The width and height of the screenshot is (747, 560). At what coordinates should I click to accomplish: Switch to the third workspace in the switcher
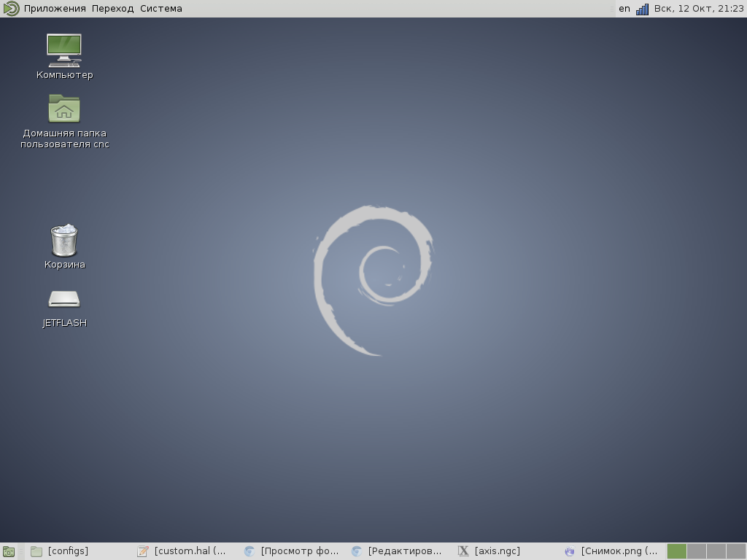point(716,551)
